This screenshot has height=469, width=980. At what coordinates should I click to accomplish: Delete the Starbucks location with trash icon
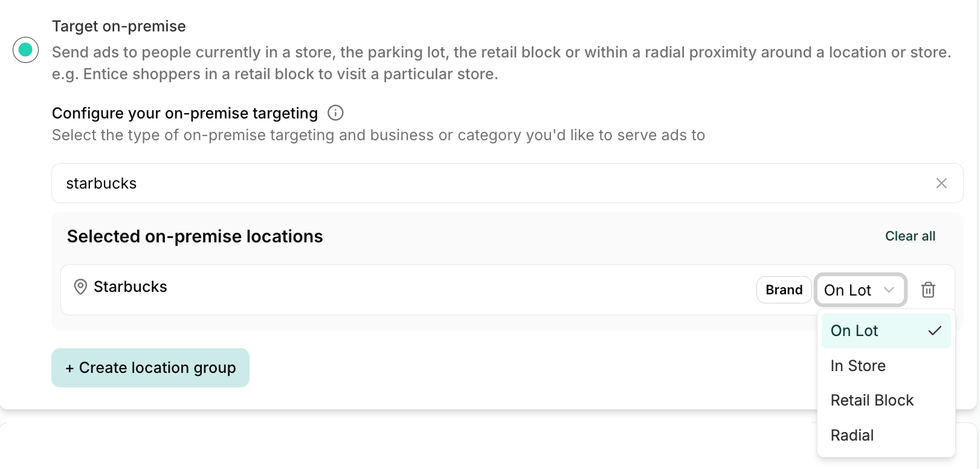tap(928, 290)
